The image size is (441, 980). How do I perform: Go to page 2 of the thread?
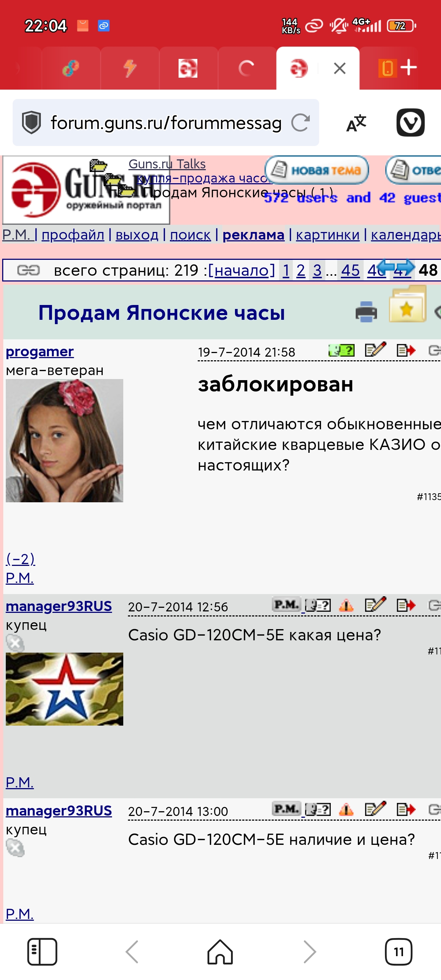click(301, 270)
